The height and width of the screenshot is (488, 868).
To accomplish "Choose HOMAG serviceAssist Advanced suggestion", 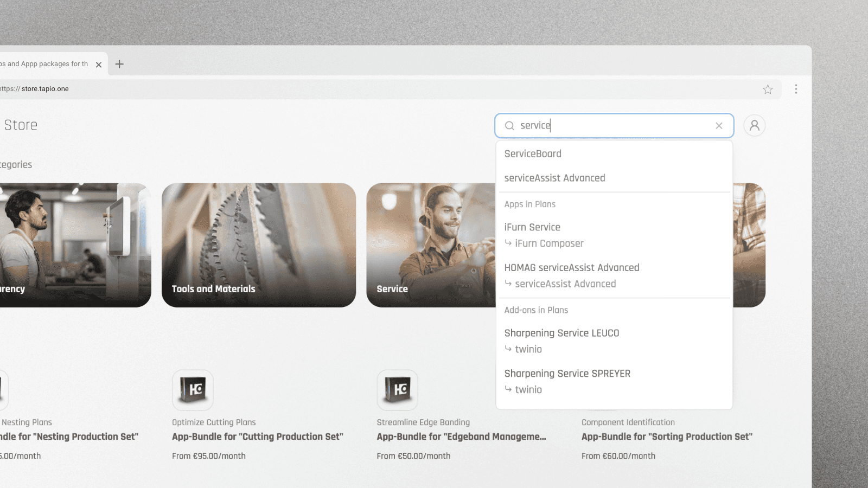I will (x=572, y=268).
